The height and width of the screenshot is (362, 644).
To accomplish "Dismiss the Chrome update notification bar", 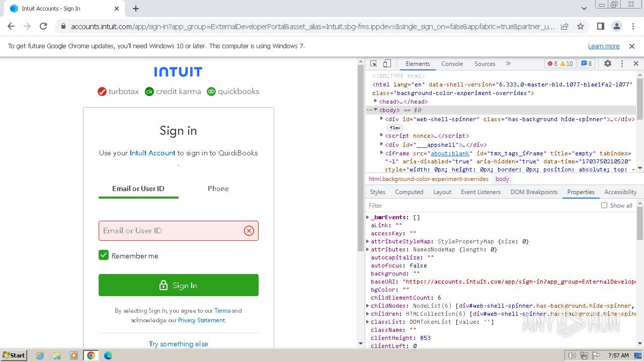I will pyautogui.click(x=632, y=46).
